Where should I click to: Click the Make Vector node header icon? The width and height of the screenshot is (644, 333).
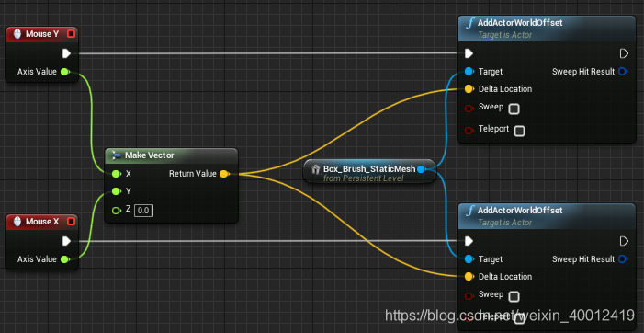pyautogui.click(x=117, y=155)
